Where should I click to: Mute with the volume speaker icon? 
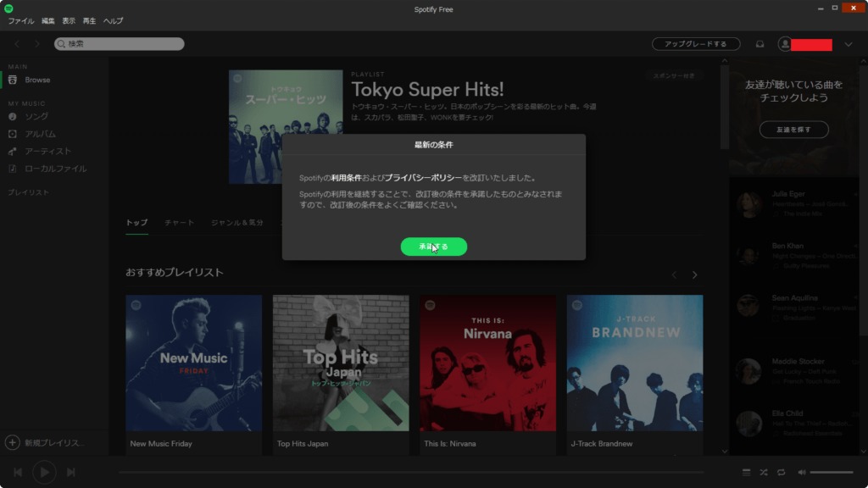click(802, 472)
